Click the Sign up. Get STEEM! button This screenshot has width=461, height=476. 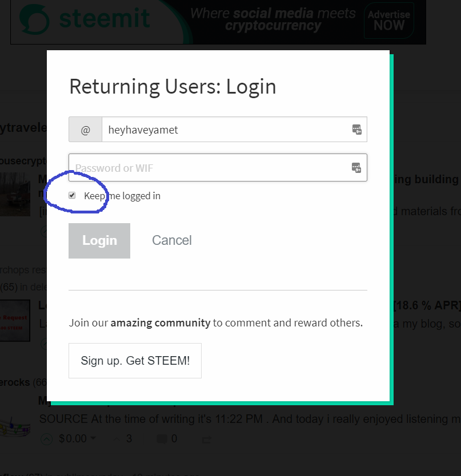click(135, 361)
